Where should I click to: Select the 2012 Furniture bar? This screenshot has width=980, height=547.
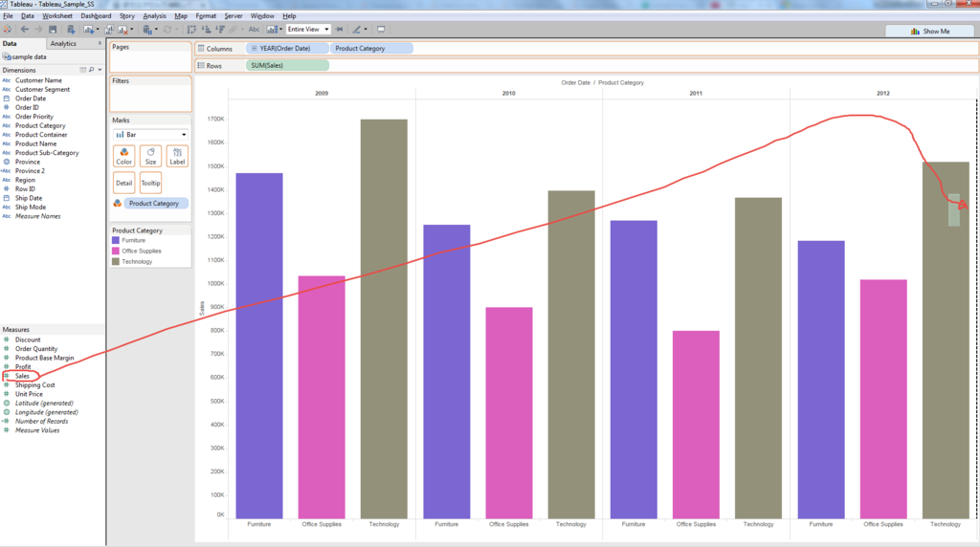pyautogui.click(x=821, y=380)
